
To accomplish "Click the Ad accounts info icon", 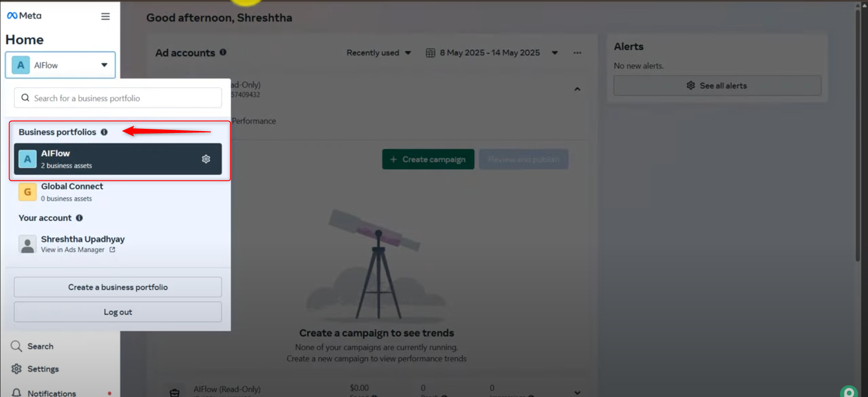I will pyautogui.click(x=223, y=52).
